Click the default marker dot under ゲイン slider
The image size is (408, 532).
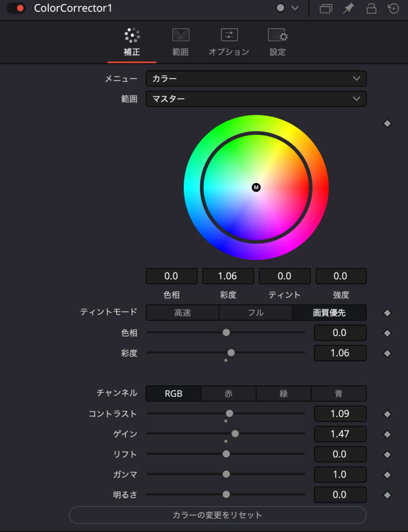click(x=226, y=441)
